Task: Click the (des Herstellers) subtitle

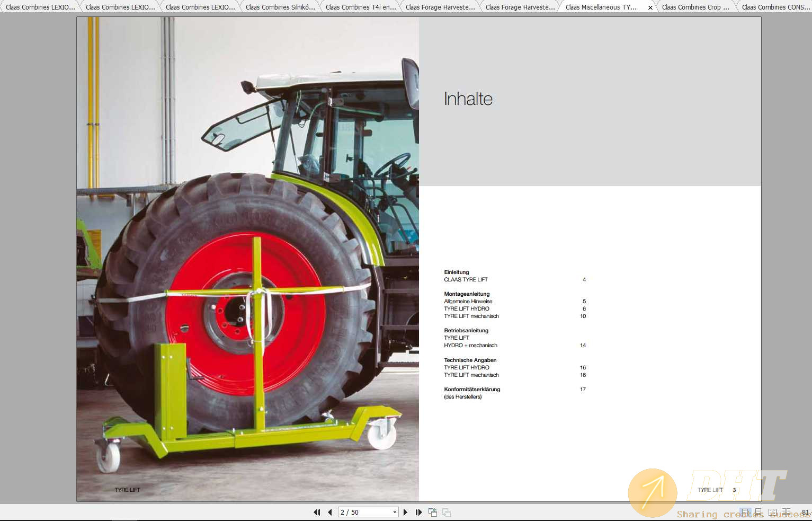Action: pyautogui.click(x=463, y=396)
